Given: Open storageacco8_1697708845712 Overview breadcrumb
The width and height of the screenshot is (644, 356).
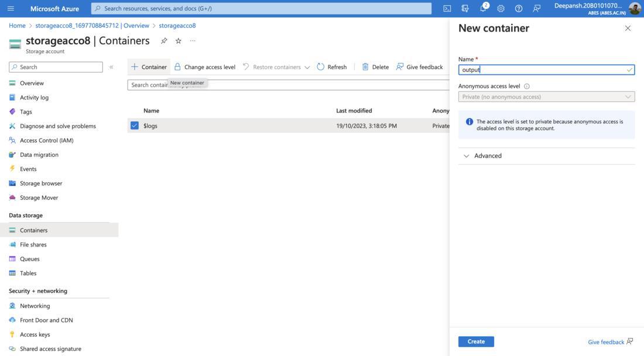Looking at the screenshot, I should [92, 25].
